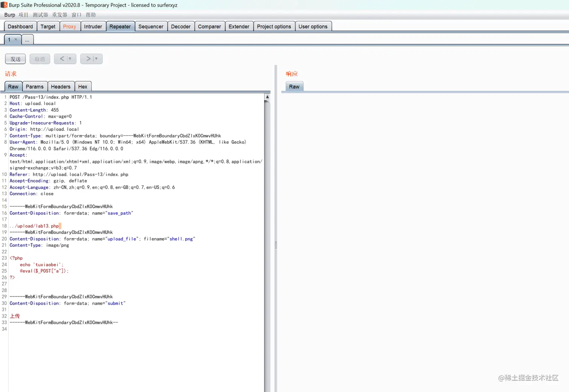Select the request Hex view tab
The height and width of the screenshot is (392, 569).
83,87
